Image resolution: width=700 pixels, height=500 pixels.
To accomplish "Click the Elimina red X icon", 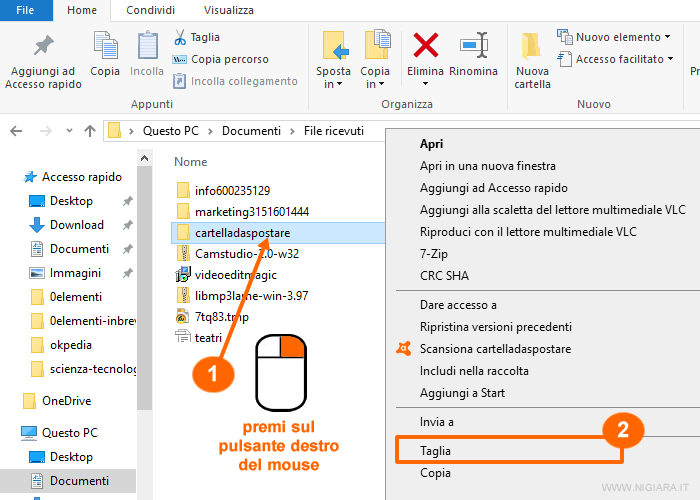I will pyautogui.click(x=426, y=46).
